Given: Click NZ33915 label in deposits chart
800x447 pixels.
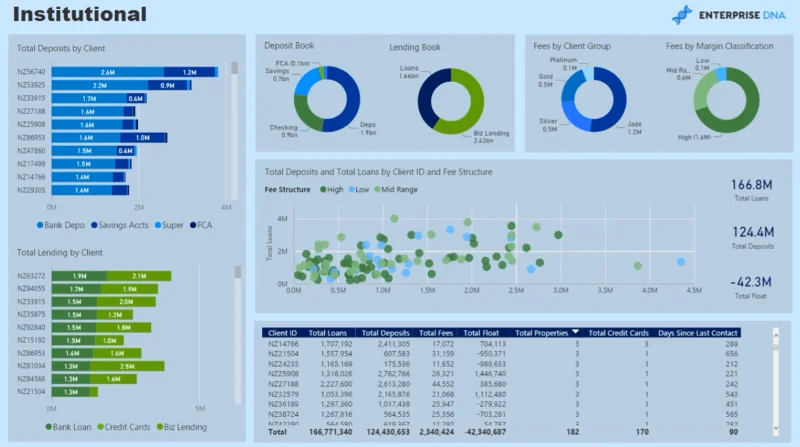Looking at the screenshot, I should pyautogui.click(x=31, y=98).
